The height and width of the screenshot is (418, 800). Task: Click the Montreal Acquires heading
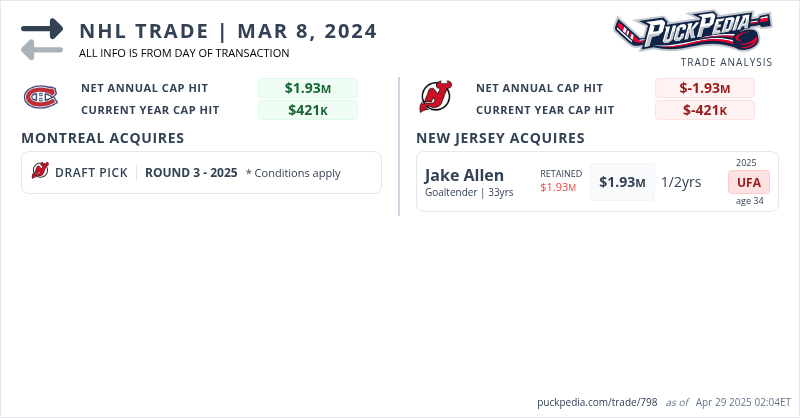[102, 138]
